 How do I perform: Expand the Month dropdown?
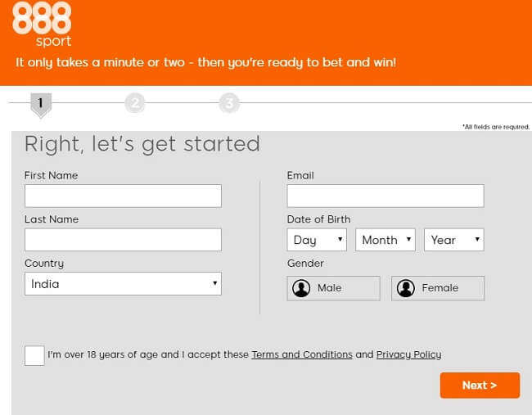pos(385,240)
